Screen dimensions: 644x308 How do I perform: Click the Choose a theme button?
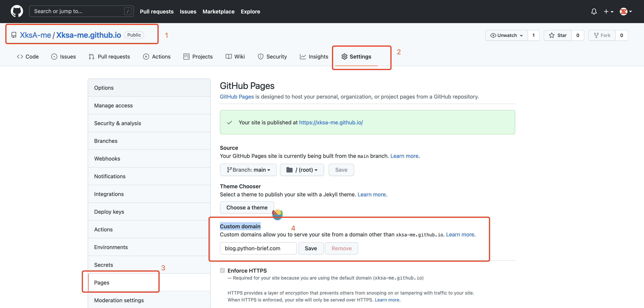point(247,207)
